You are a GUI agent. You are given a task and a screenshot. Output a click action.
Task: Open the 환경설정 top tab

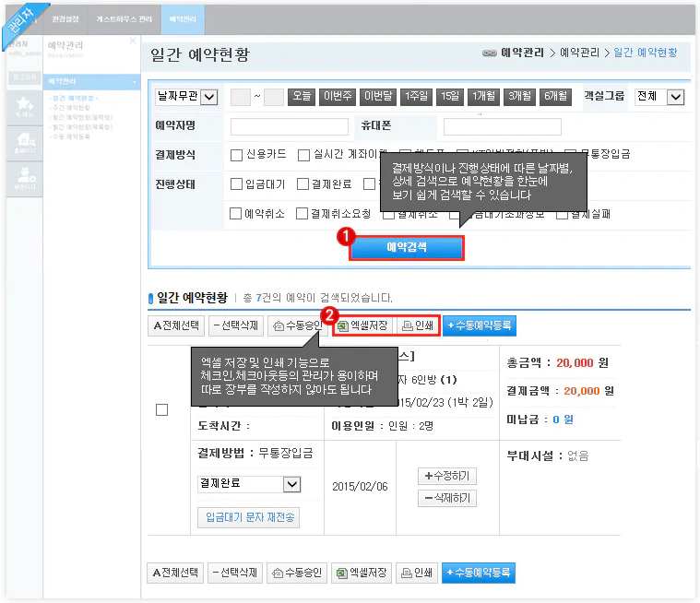(x=65, y=19)
